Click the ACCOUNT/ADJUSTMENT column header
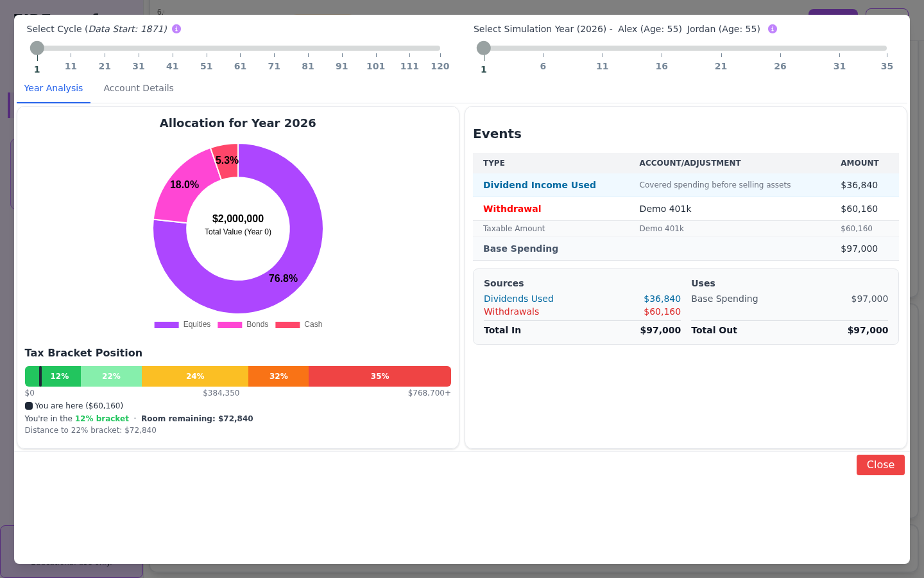The width and height of the screenshot is (924, 578). click(690, 163)
